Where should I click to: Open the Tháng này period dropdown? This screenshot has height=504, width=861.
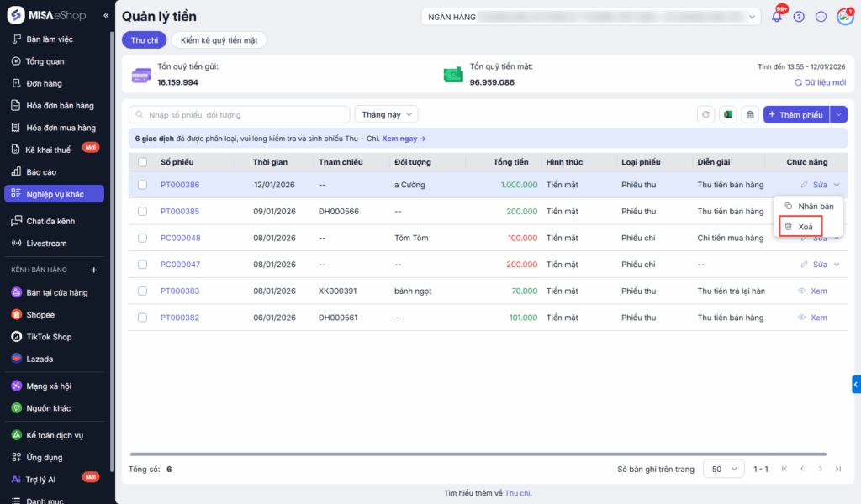[x=386, y=114]
